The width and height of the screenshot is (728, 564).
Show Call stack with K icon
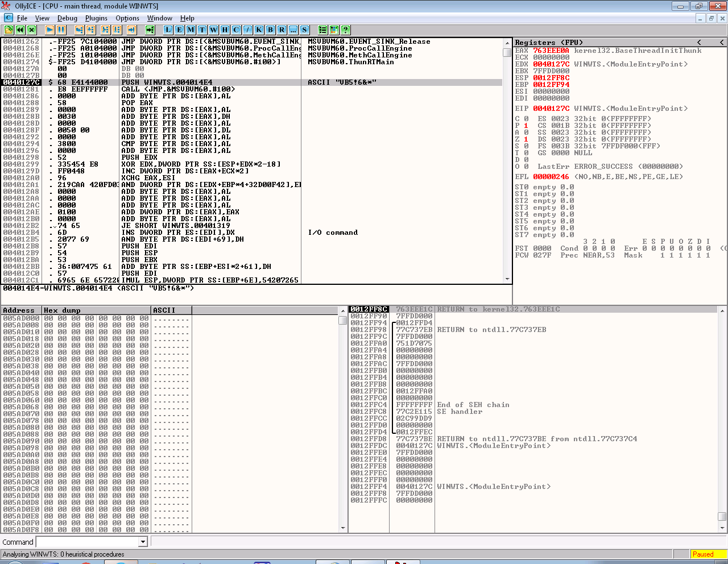pos(259,30)
